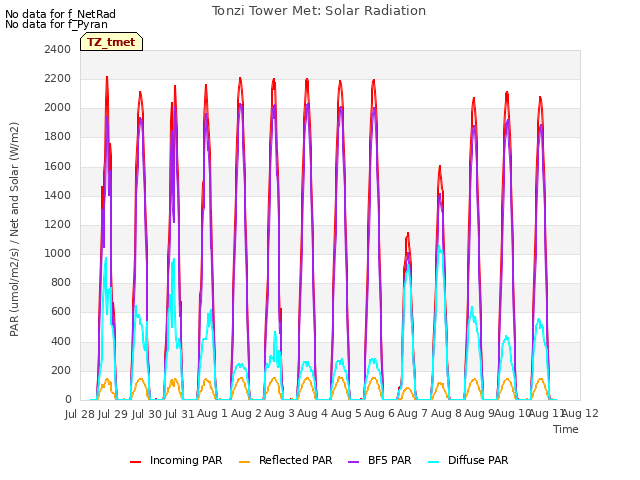Click the 1400 y-axis tick label
The height and width of the screenshot is (480, 640).
[x=58, y=195]
